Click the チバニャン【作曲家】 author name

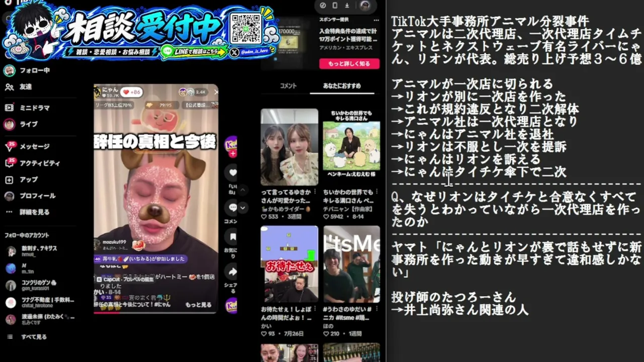click(348, 209)
